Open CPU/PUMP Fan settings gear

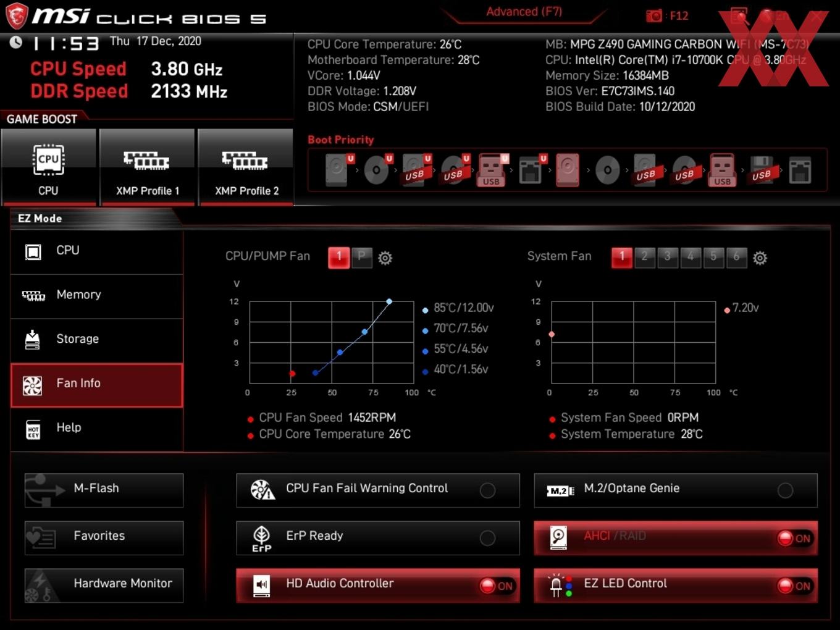coord(385,258)
